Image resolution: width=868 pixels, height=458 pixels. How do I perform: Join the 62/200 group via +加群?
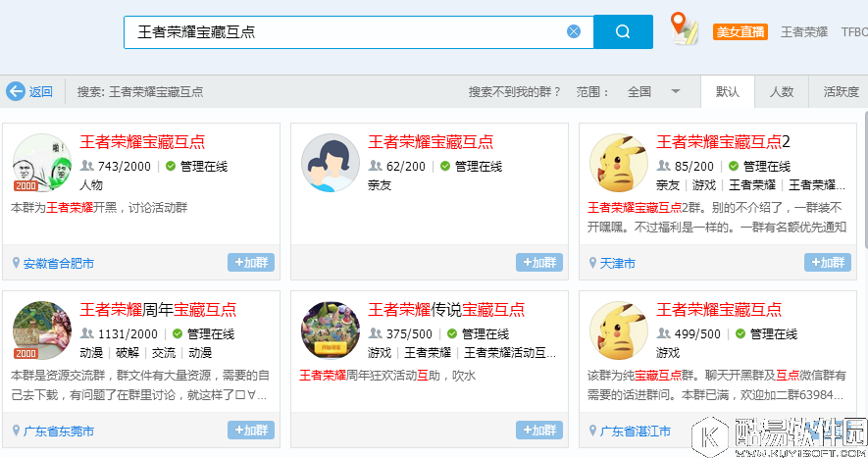[x=539, y=263]
